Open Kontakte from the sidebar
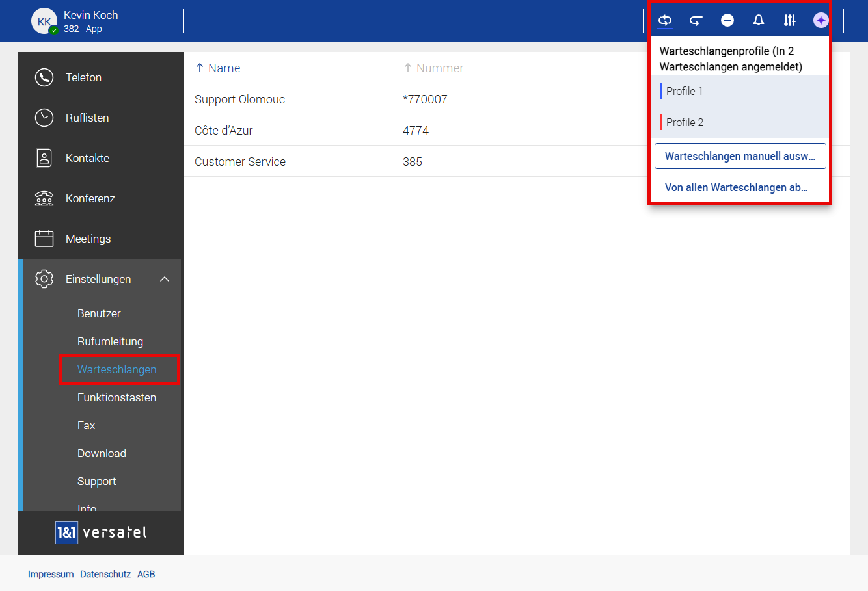The height and width of the screenshot is (591, 868). (87, 158)
